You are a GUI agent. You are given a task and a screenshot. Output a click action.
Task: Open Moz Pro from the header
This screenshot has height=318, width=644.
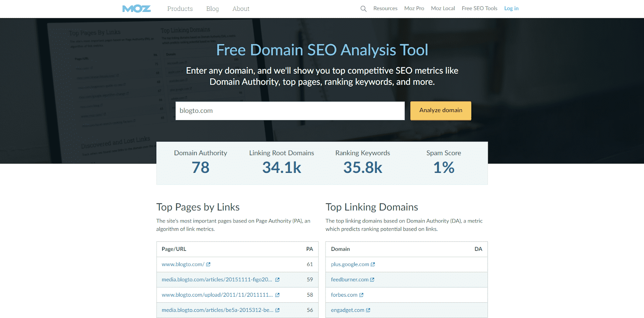[414, 8]
